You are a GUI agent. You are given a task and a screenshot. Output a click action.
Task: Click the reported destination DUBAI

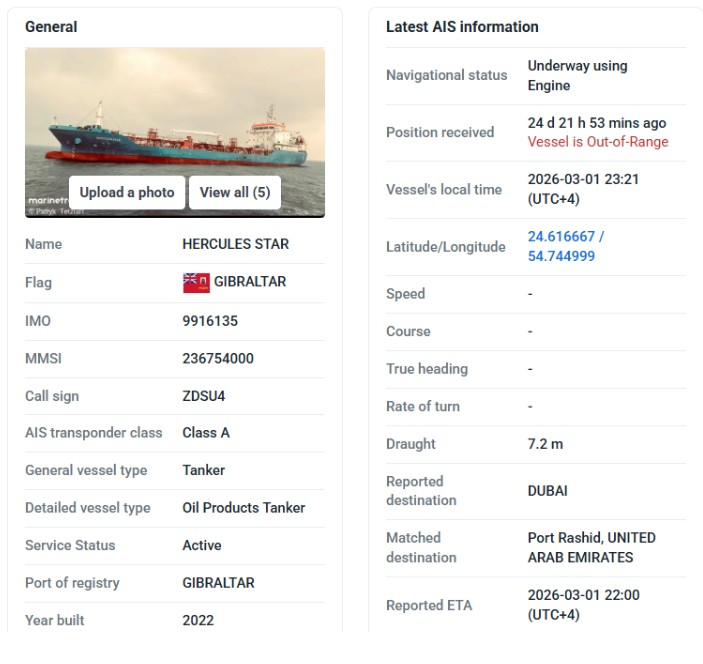tap(547, 491)
